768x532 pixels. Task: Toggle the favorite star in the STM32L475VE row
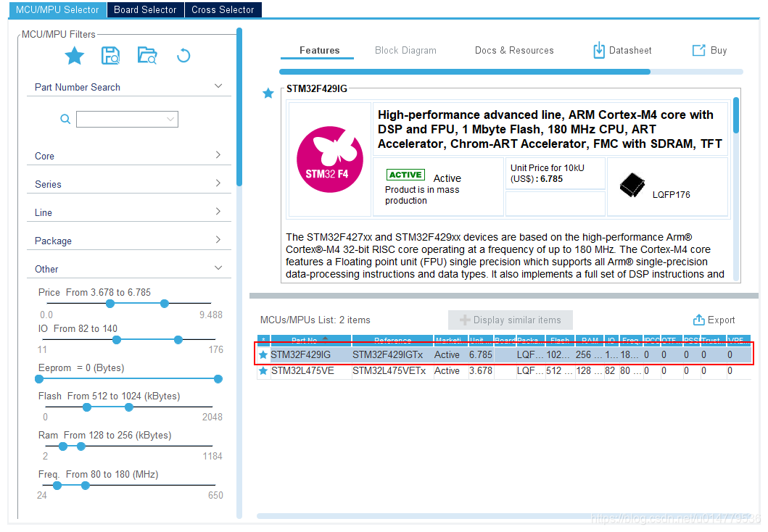[263, 371]
